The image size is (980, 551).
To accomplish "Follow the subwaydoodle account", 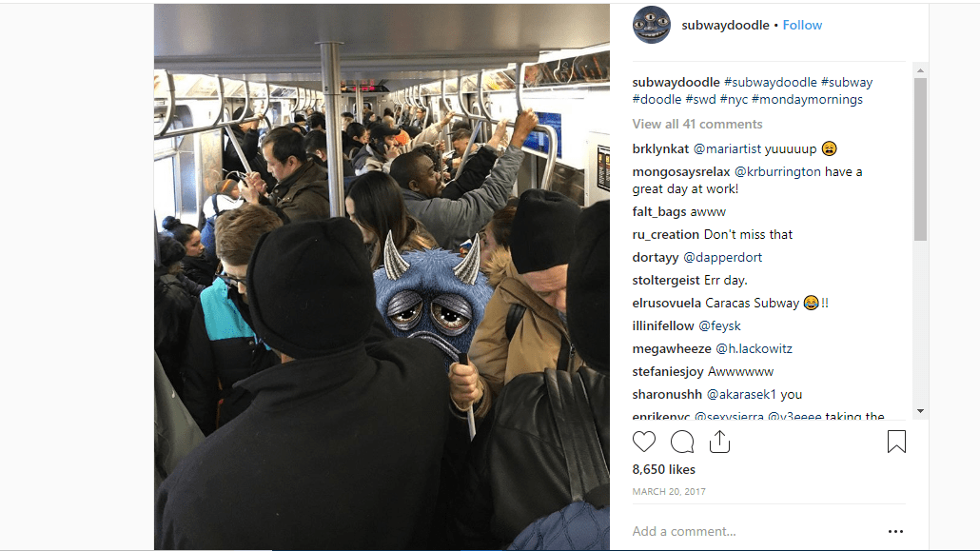I will 802,25.
